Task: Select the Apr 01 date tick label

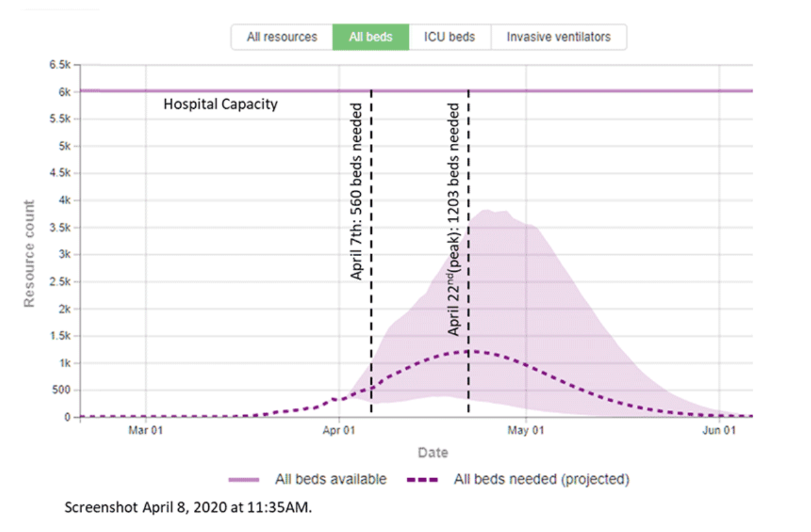Action: [x=339, y=432]
